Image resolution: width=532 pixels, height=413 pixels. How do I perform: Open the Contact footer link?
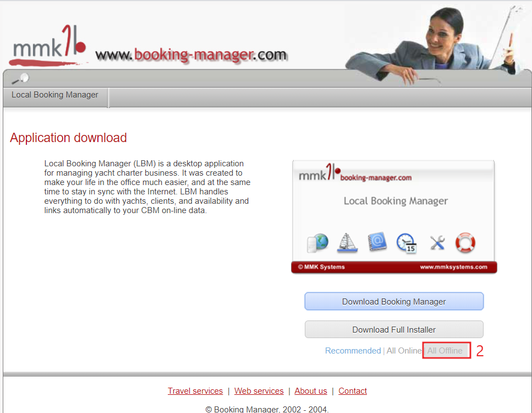(x=353, y=391)
